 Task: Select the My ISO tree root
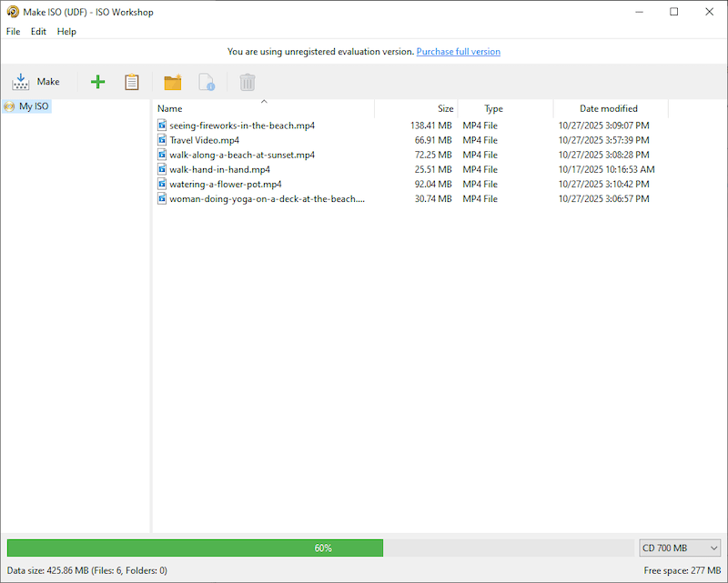point(34,106)
